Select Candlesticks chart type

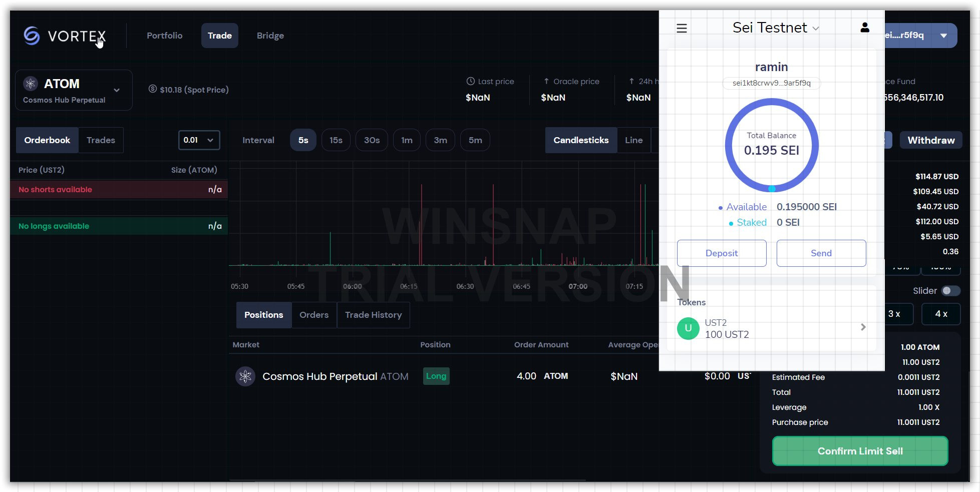[581, 140]
